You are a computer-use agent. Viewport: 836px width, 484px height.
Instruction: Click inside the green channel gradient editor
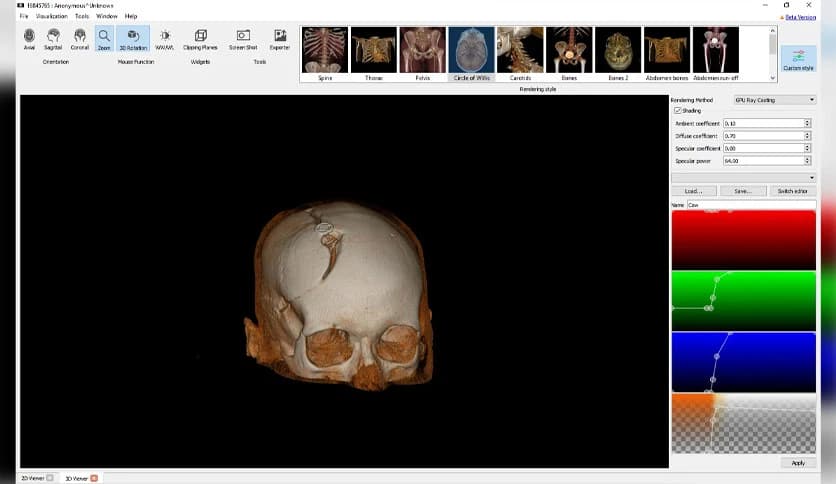[x=743, y=301]
